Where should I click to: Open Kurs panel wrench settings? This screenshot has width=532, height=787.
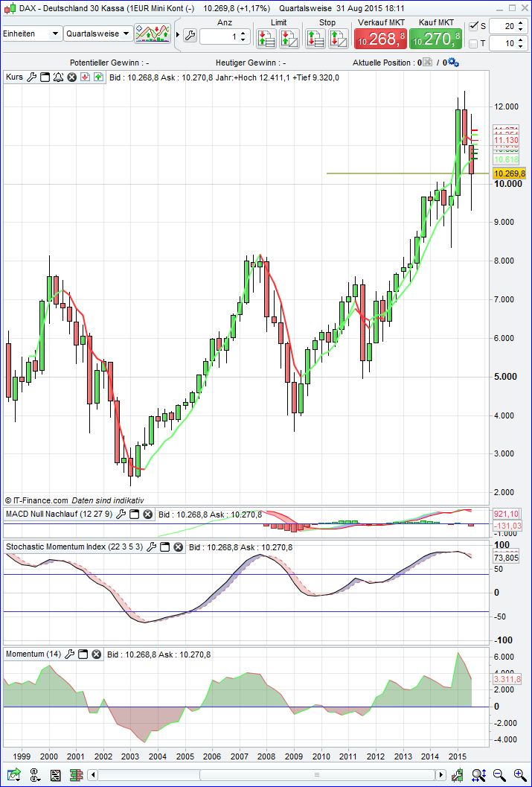pos(31,77)
